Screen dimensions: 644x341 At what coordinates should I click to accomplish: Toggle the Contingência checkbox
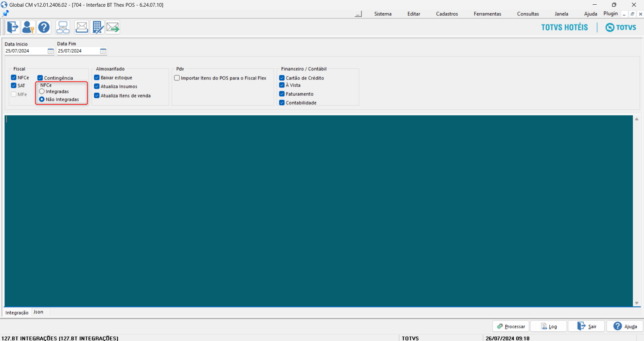[40, 78]
